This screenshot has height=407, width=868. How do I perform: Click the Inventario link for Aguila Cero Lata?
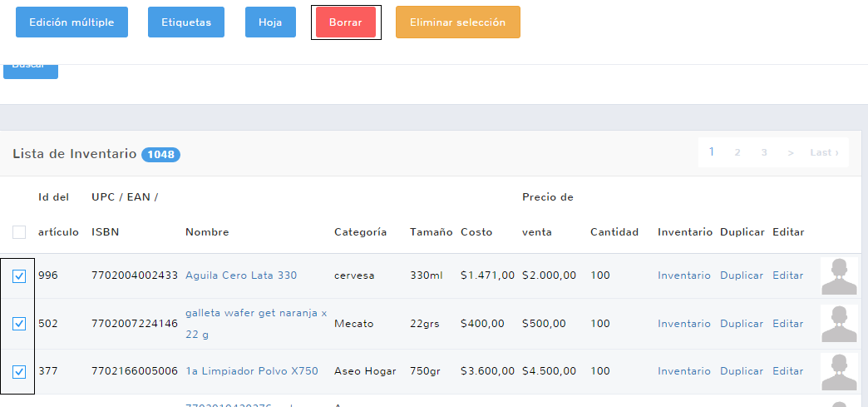684,275
